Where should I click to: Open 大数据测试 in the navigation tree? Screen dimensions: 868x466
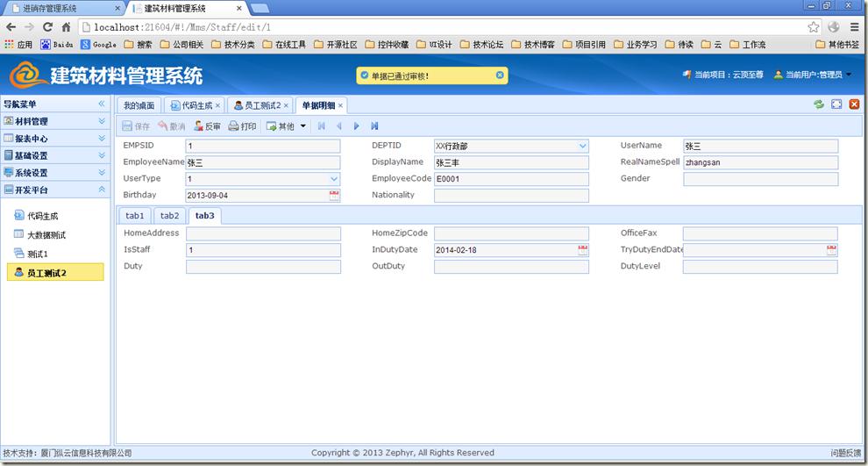[x=46, y=235]
